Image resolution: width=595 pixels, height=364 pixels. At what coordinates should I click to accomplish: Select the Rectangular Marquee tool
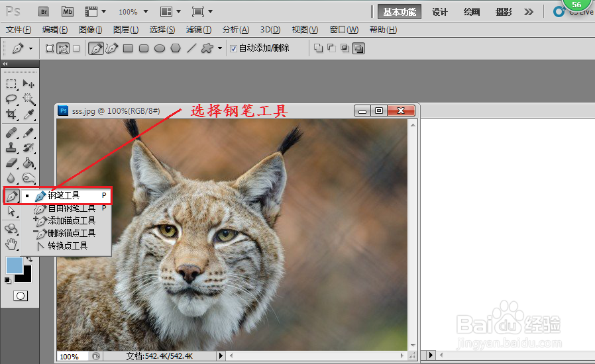(11, 84)
